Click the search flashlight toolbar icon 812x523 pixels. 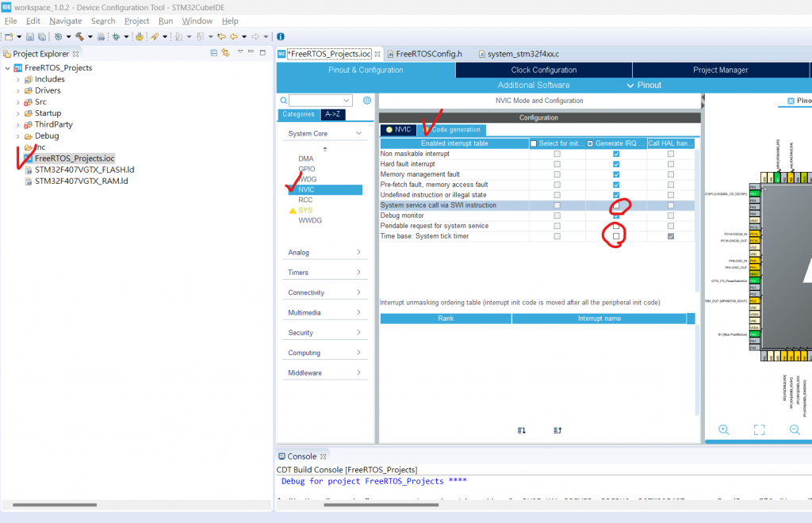pyautogui.click(x=155, y=36)
